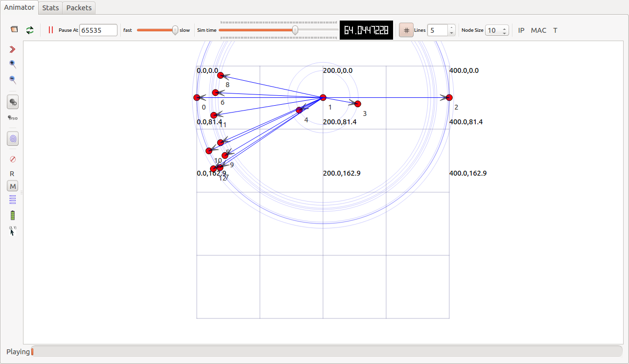This screenshot has height=364, width=629.
Task: Click the red reset/block icon
Action: click(13, 159)
